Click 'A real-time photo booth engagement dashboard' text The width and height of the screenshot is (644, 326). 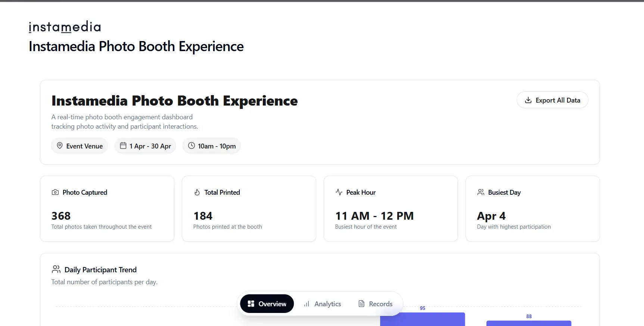[x=122, y=117]
